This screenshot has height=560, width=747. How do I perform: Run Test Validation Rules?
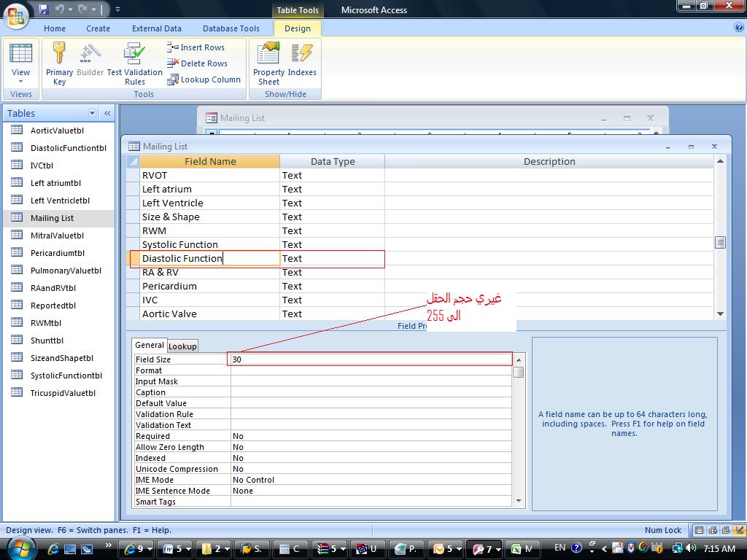(135, 64)
